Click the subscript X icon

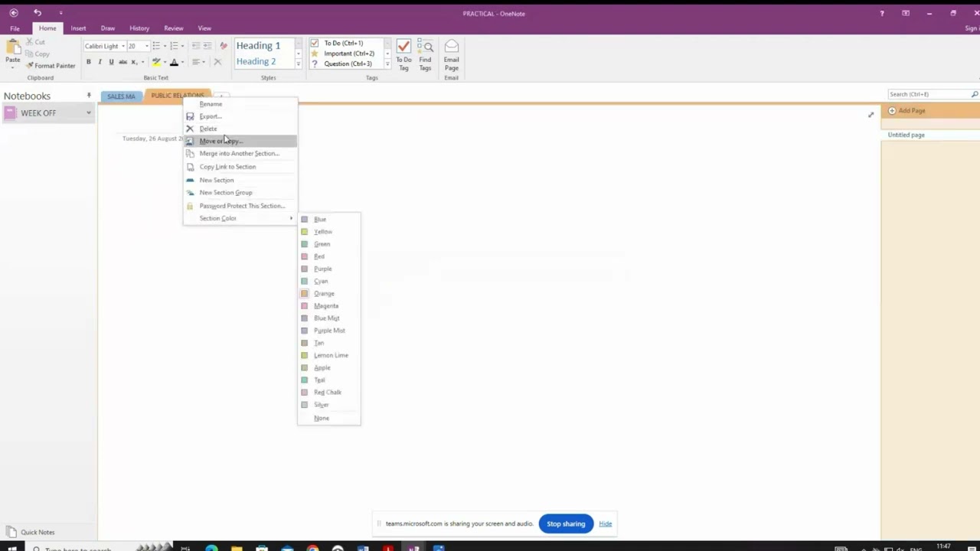coord(134,62)
